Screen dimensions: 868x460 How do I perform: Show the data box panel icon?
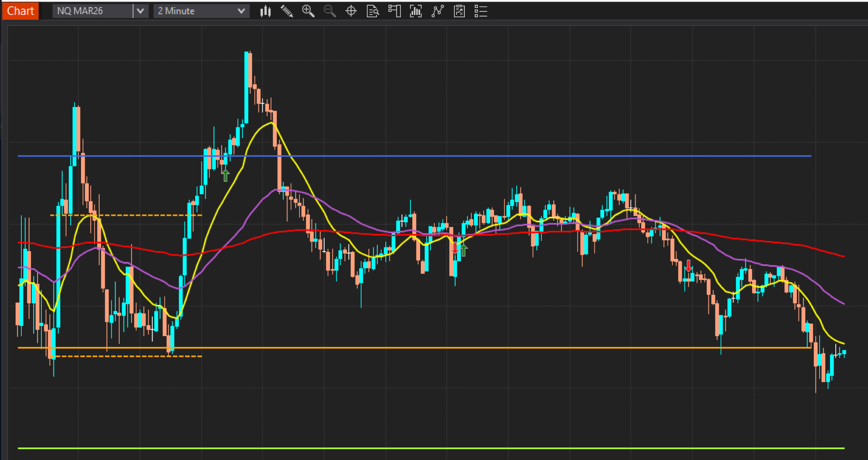point(373,11)
